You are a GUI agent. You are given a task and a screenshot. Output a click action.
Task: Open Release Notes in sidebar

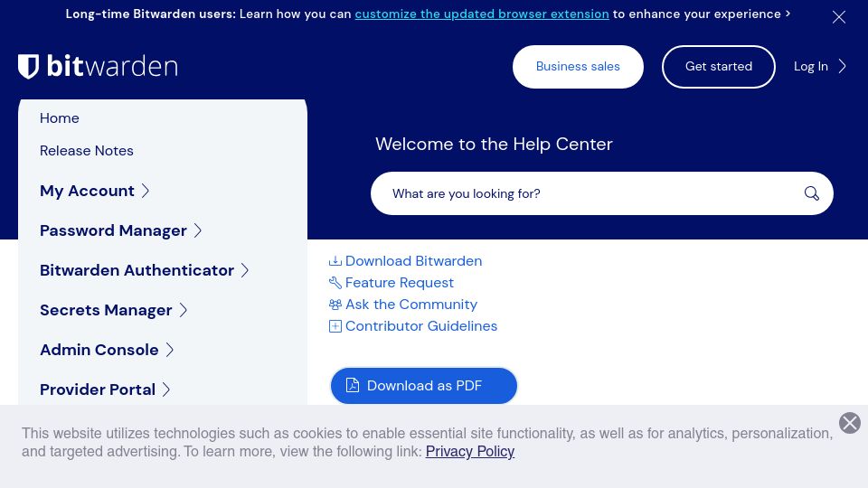pyautogui.click(x=87, y=151)
